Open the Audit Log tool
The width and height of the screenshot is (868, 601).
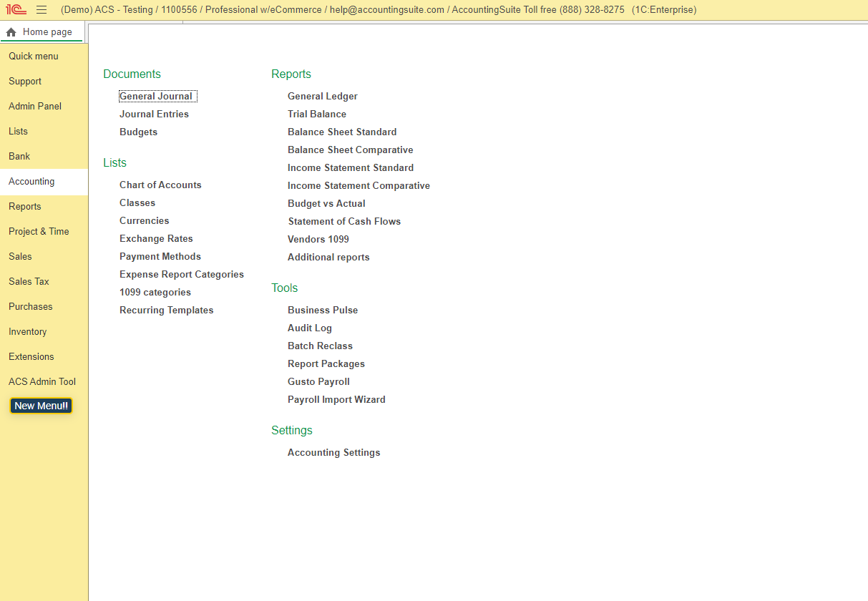(310, 328)
